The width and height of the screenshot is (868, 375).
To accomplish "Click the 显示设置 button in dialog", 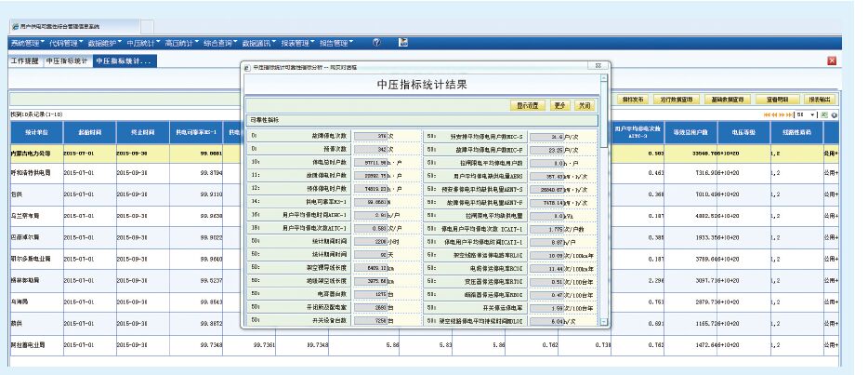I will [527, 105].
